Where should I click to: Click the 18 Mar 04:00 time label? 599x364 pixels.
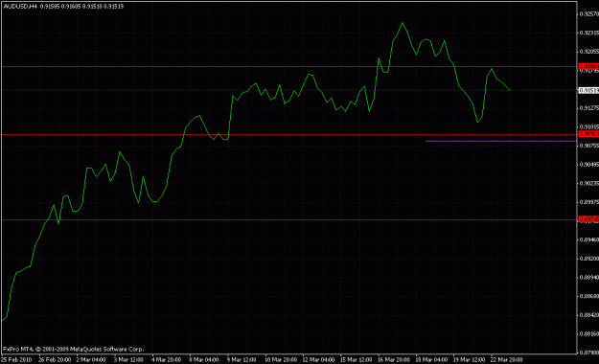(x=431, y=360)
